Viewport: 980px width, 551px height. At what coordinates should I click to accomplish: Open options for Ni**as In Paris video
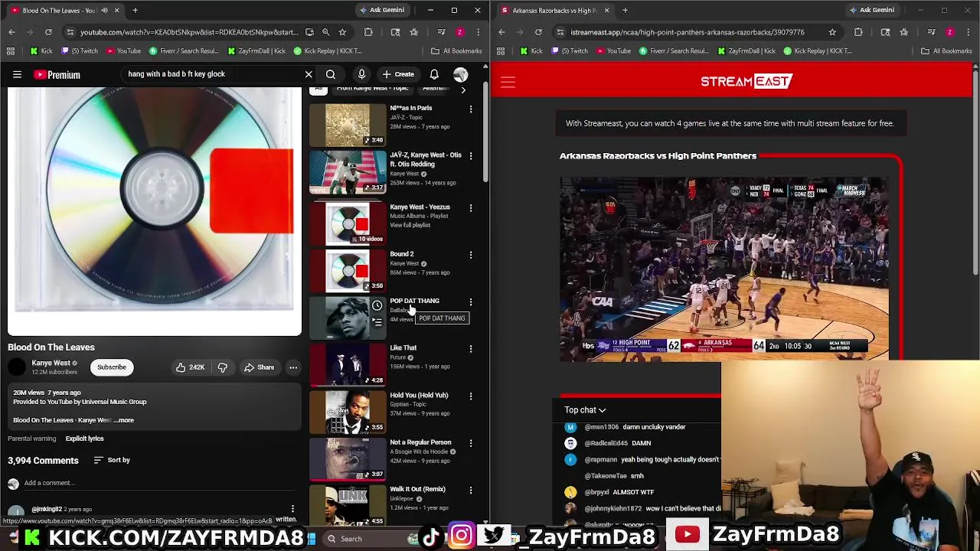(x=471, y=109)
